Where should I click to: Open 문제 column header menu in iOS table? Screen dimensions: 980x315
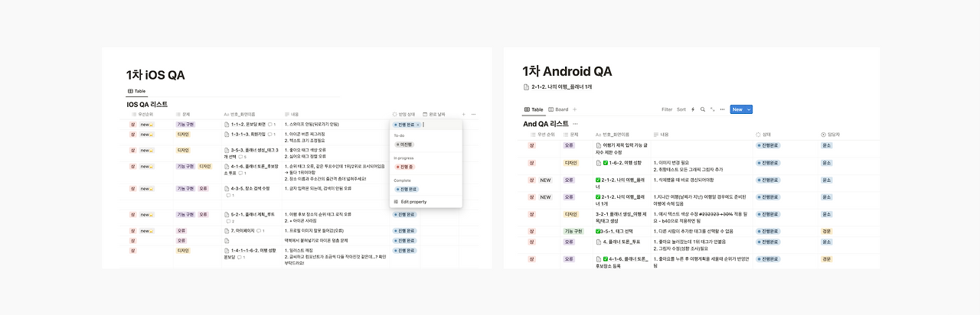[x=183, y=114]
